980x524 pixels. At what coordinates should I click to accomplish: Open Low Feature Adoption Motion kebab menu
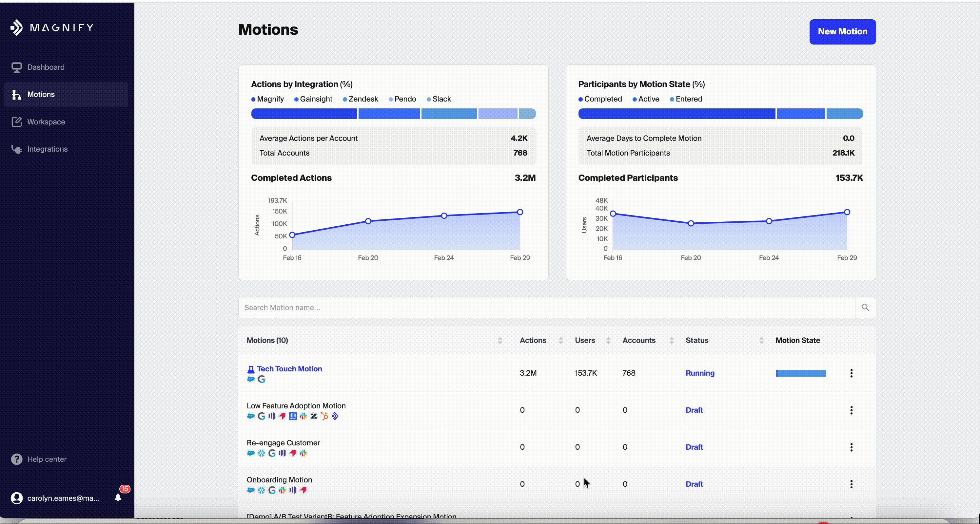point(851,410)
